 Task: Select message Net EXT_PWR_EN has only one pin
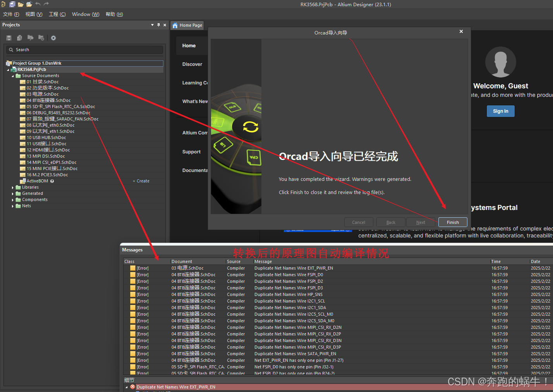point(299,360)
